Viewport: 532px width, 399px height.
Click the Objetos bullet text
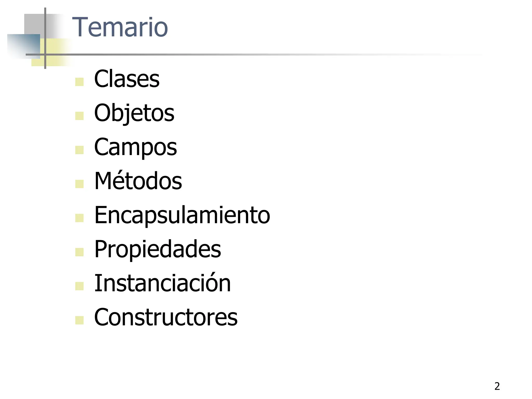(x=134, y=113)
